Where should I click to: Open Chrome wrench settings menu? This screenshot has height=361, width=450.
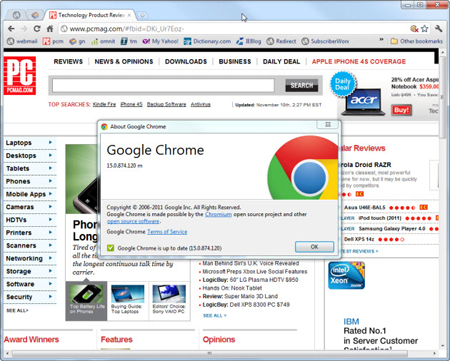[439, 29]
